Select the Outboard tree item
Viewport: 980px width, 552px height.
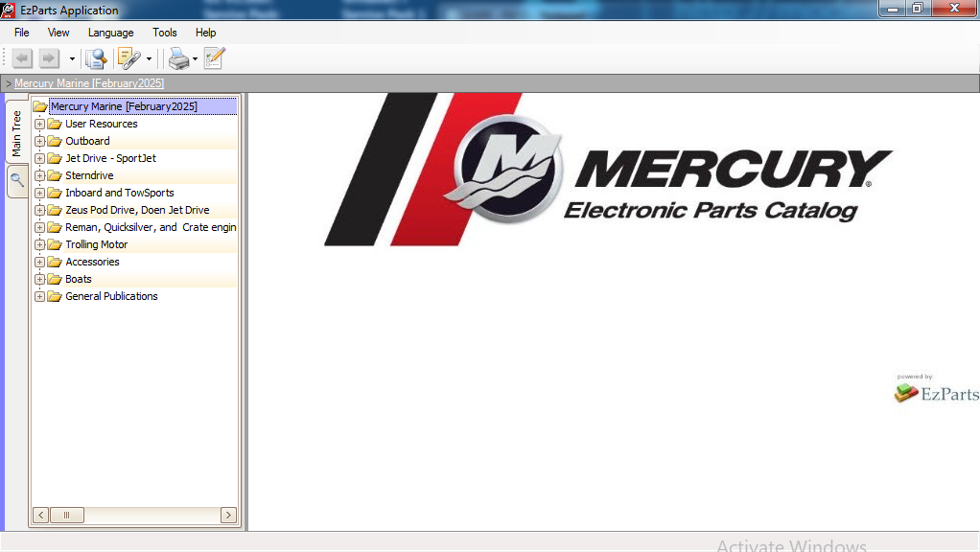[87, 141]
